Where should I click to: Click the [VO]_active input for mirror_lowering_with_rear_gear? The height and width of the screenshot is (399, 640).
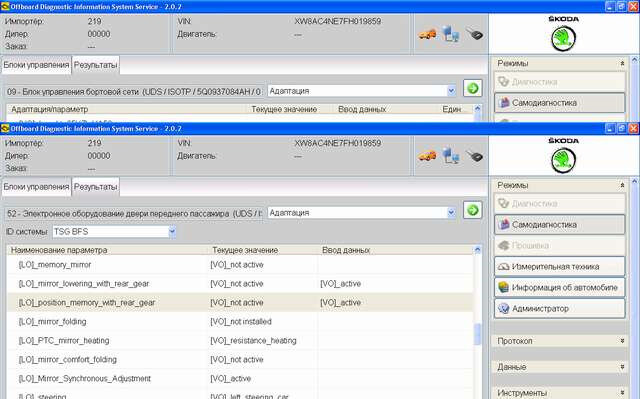(x=340, y=284)
